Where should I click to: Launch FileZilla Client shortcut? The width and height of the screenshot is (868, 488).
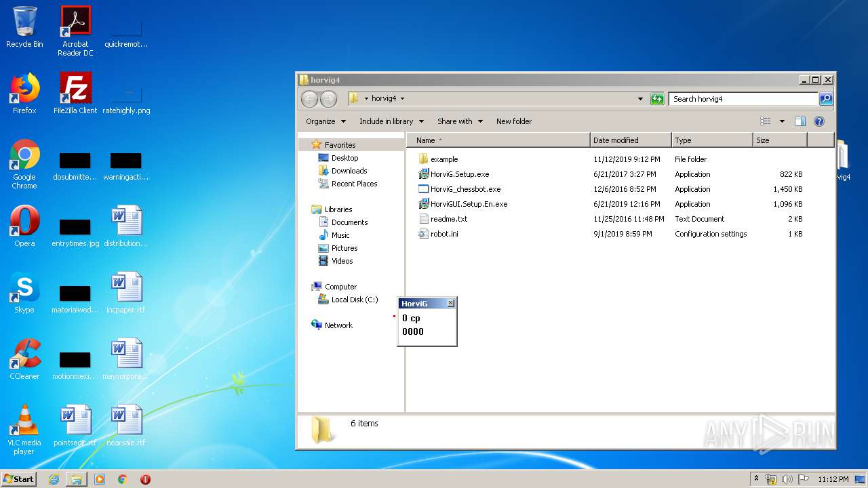75,94
